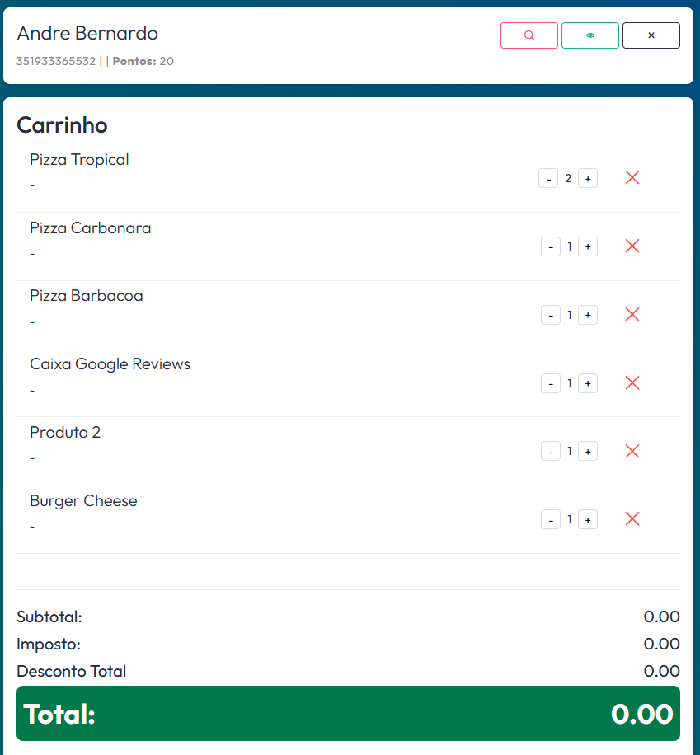
Task: Increase Burger Cheese quantity
Action: 588,519
